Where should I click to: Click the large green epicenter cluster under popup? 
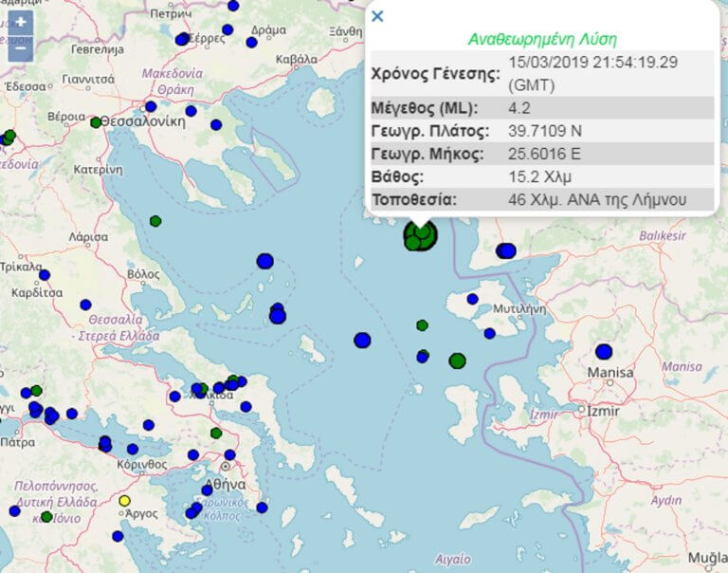[x=420, y=236]
